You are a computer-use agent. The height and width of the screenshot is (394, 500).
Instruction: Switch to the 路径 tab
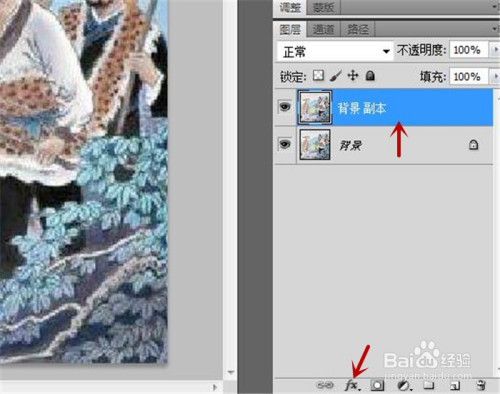(x=358, y=29)
